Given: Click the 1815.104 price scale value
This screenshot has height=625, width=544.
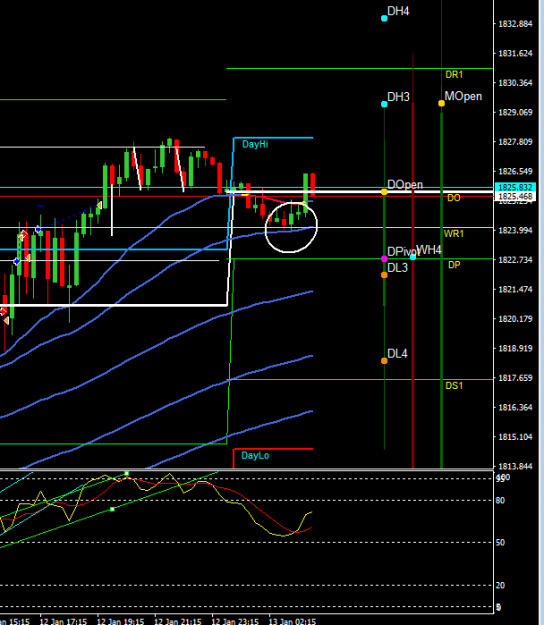Looking at the screenshot, I should (515, 437).
